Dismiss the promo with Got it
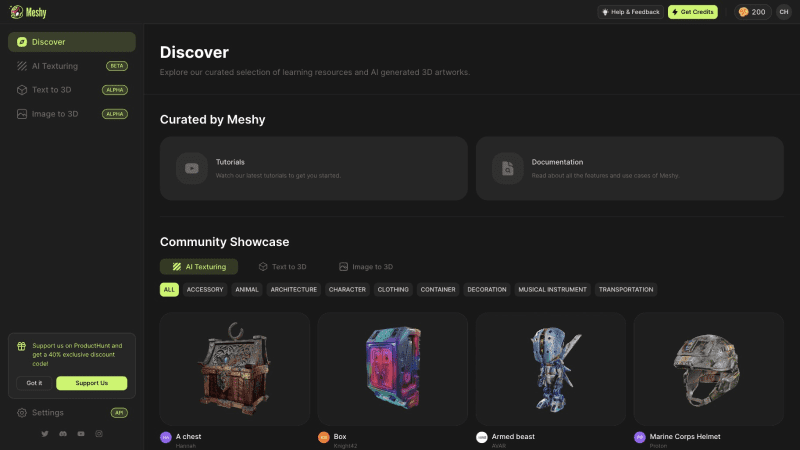 click(34, 383)
